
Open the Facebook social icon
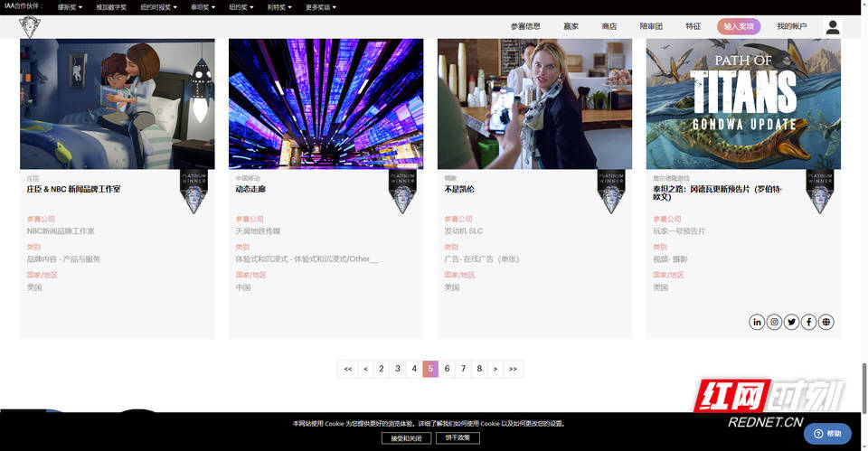808,322
